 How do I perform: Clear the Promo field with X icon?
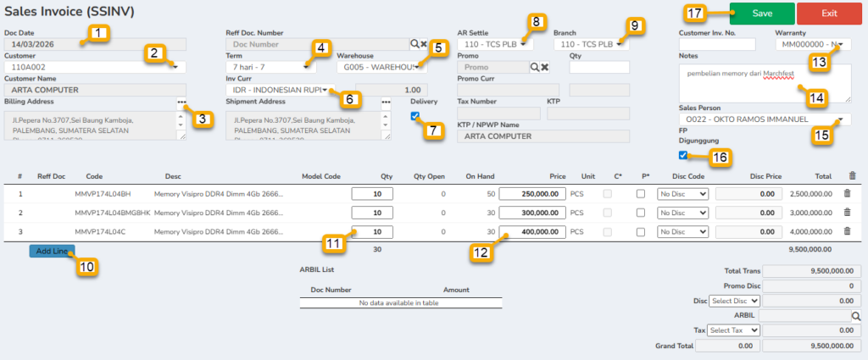pos(545,67)
